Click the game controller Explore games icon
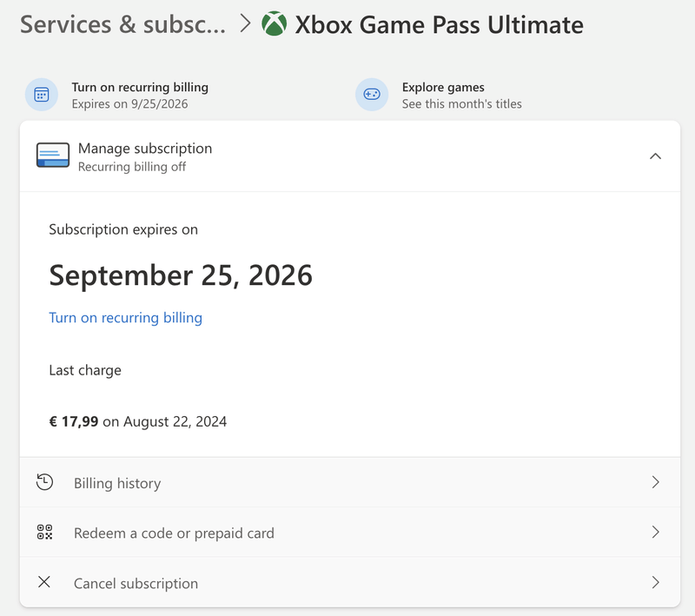This screenshot has width=695, height=616. [372, 95]
